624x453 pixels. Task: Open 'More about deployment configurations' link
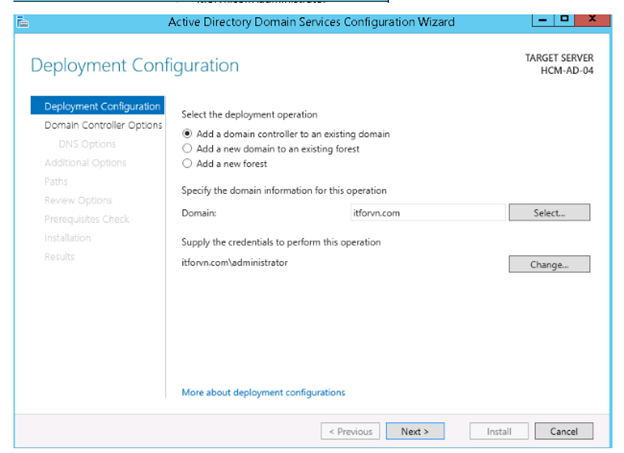263,393
